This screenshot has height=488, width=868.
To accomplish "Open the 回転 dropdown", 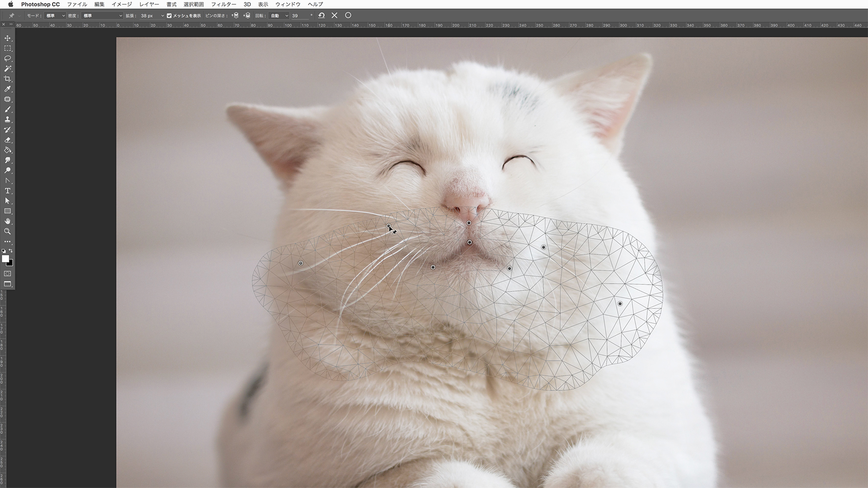I will [x=279, y=16].
